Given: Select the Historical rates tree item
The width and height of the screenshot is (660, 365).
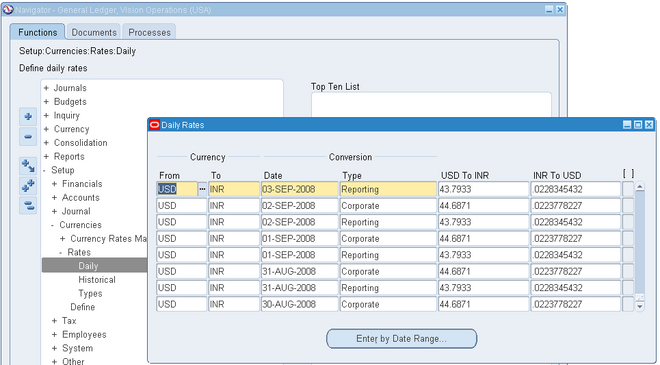Looking at the screenshot, I should pos(97,280).
